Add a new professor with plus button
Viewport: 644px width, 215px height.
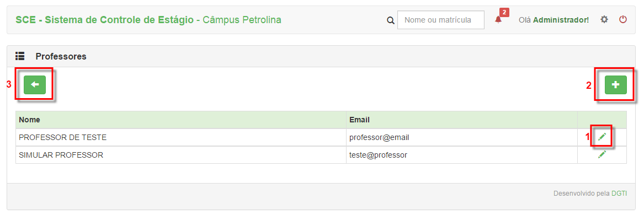[615, 85]
